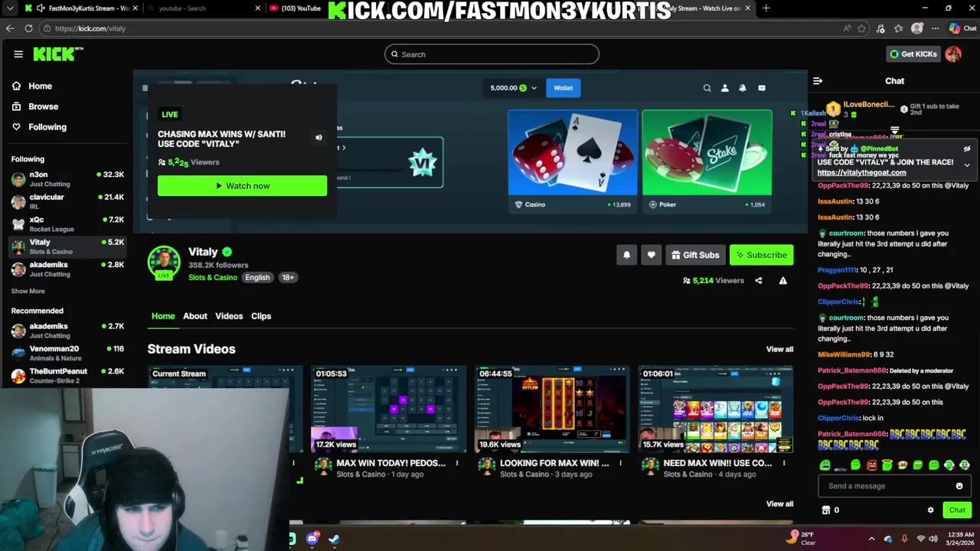Image resolution: width=980 pixels, height=551 pixels.
Task: Click the stream's user account icon
Action: pos(725,88)
